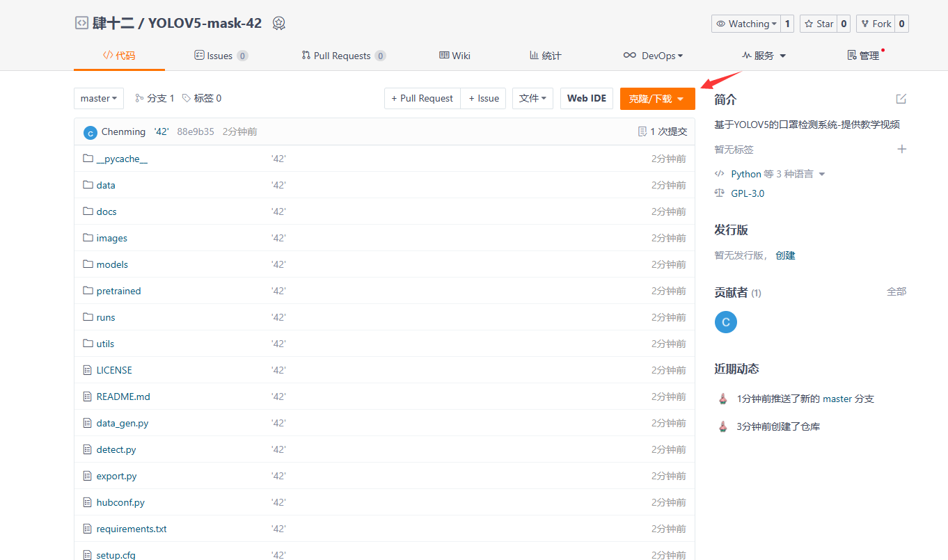Click the folder icon of images
Viewport: 948px width, 560px height.
[88, 238]
